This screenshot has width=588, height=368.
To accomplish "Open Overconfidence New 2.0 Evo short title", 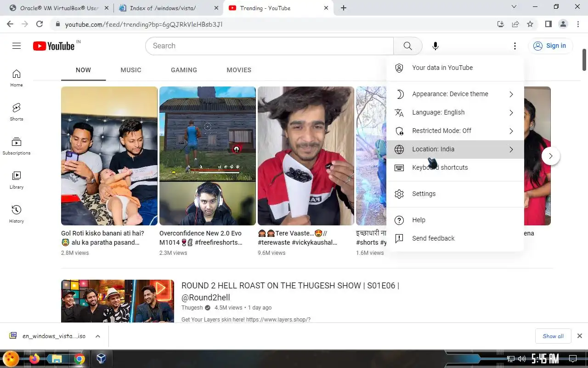I will tap(201, 238).
